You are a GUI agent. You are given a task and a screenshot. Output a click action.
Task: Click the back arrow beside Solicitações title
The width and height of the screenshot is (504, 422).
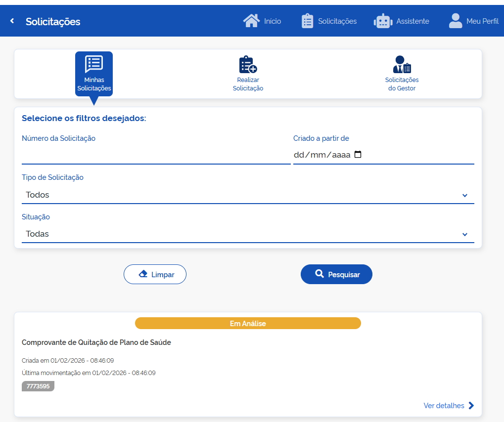click(x=12, y=21)
